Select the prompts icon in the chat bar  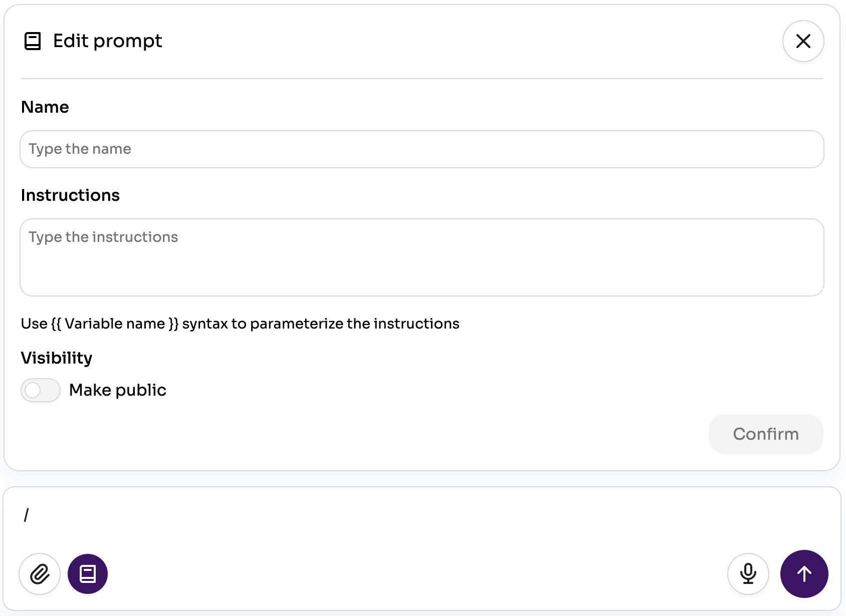(x=88, y=574)
